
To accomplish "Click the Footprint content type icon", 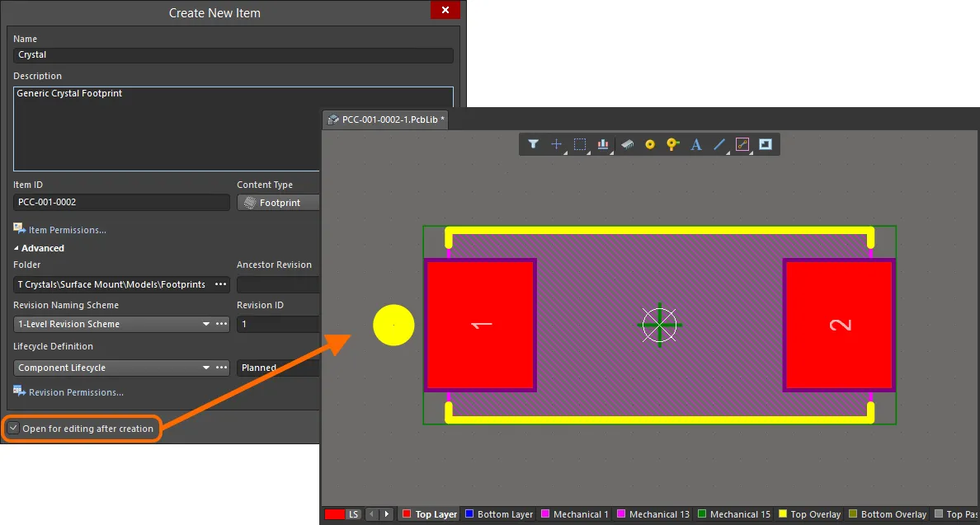I will (x=250, y=203).
